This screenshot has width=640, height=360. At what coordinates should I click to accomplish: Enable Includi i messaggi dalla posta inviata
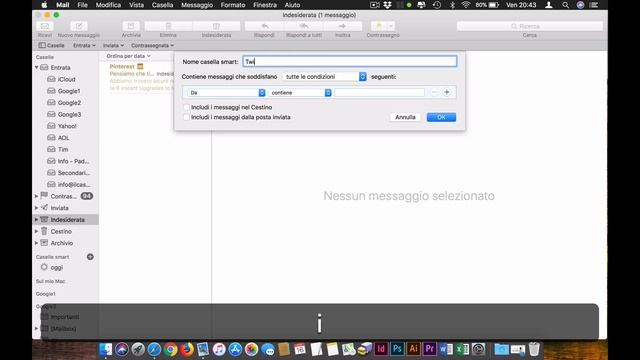tap(187, 117)
